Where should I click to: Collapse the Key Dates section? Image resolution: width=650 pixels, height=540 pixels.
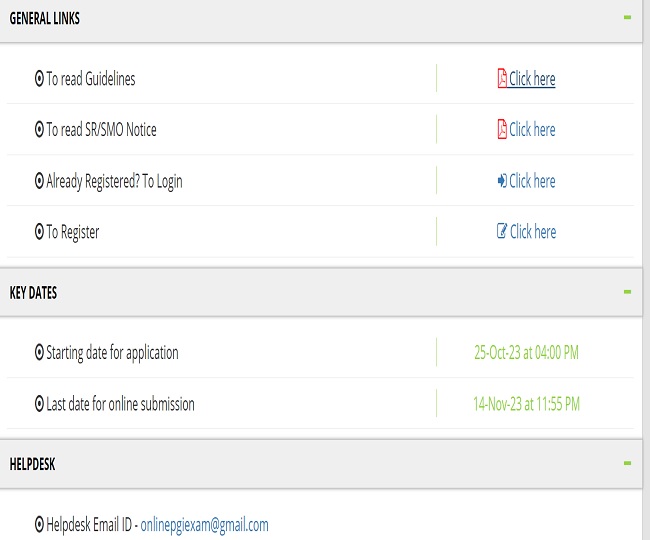tap(627, 292)
